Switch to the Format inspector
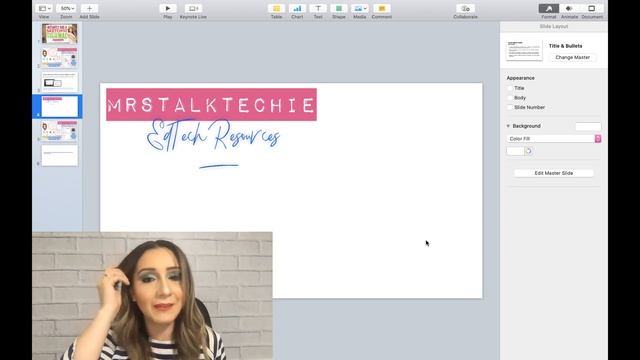Image resolution: width=640 pixels, height=360 pixels. click(549, 9)
